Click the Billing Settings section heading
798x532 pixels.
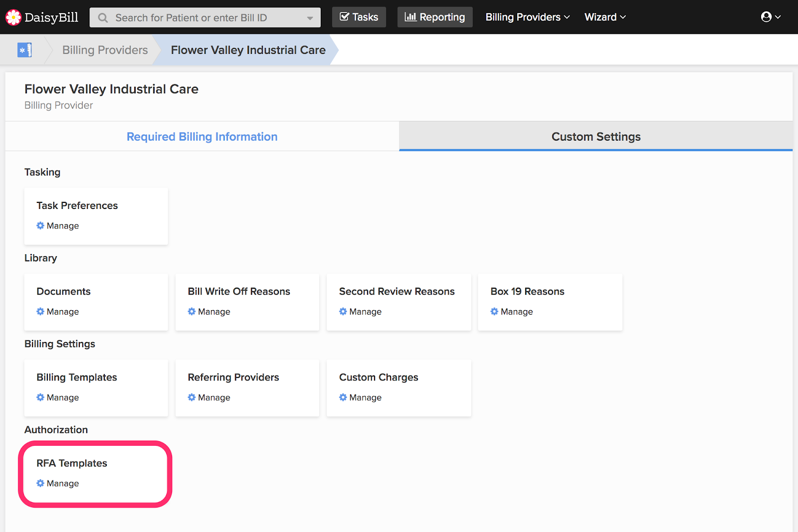(x=60, y=344)
